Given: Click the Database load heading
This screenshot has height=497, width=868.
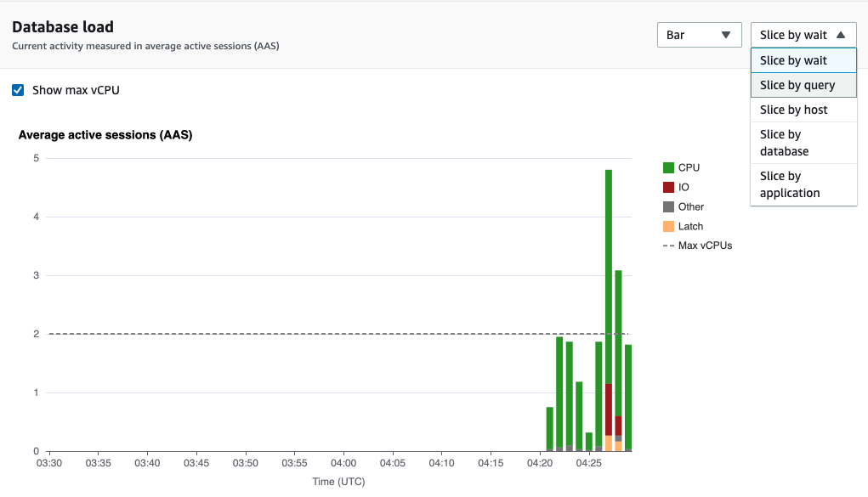Looking at the screenshot, I should click(62, 26).
